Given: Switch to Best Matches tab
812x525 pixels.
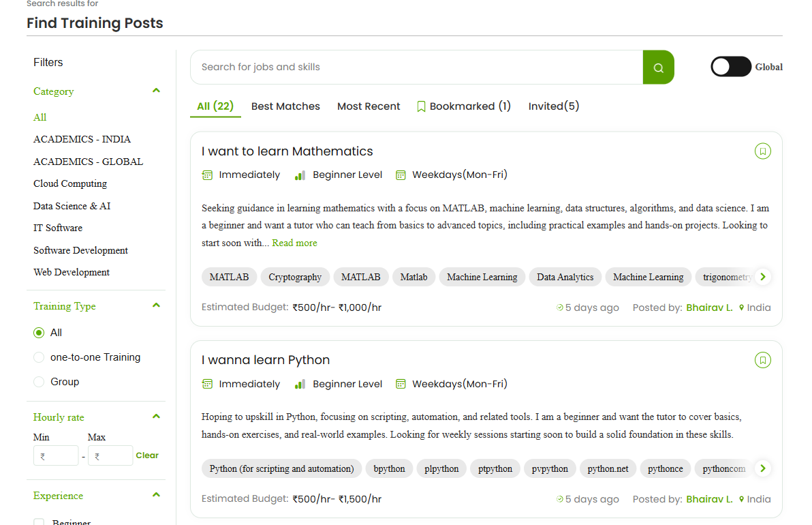Looking at the screenshot, I should (x=286, y=106).
